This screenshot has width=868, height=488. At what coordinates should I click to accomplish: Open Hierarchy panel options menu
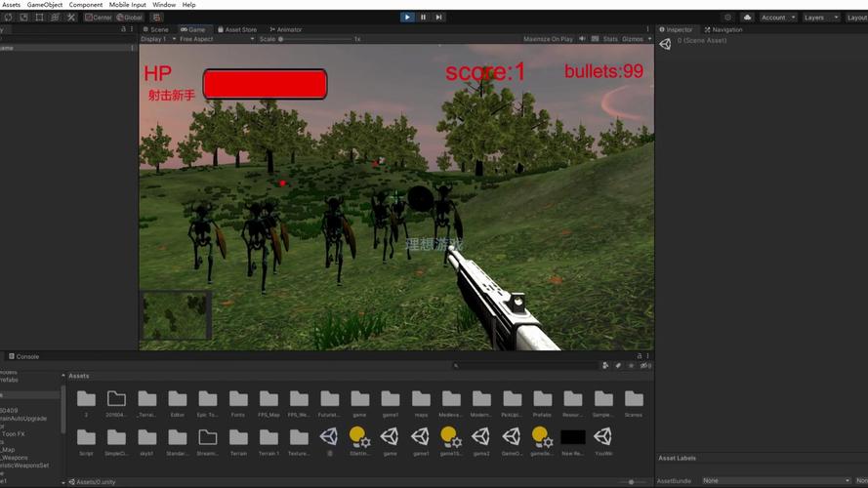(132, 29)
